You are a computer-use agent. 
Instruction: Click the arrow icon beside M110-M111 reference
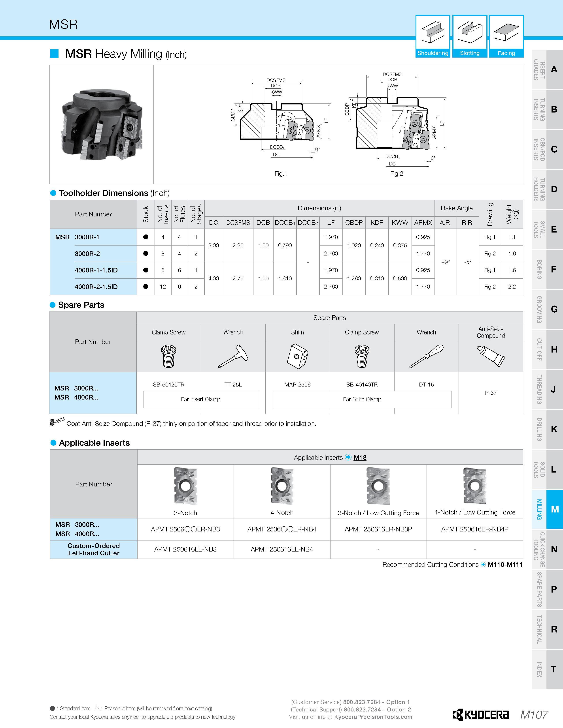click(x=483, y=565)
